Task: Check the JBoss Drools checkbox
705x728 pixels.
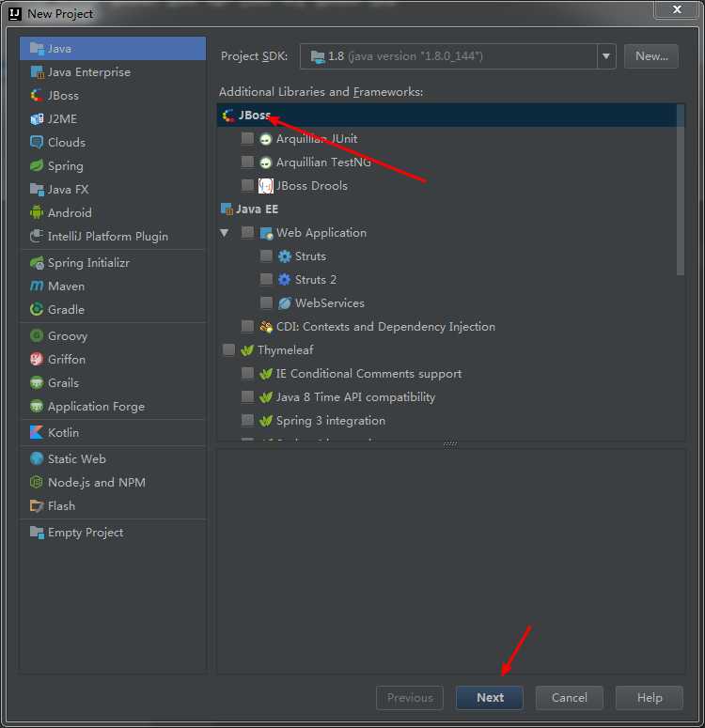Action: pos(247,185)
